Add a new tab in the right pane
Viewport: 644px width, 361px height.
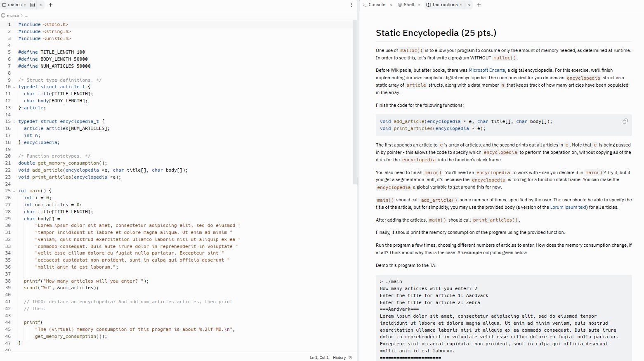click(479, 5)
